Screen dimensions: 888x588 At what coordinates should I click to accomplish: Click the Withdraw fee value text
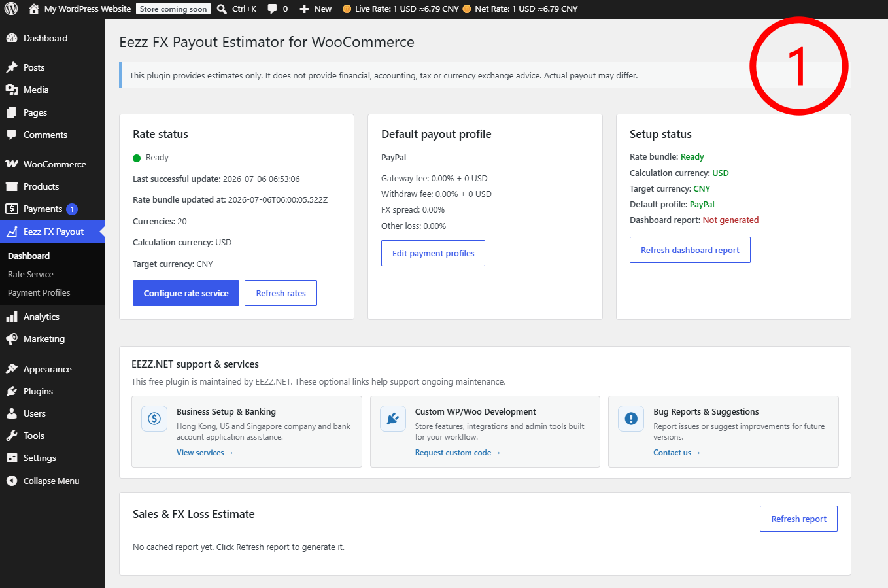(436, 194)
